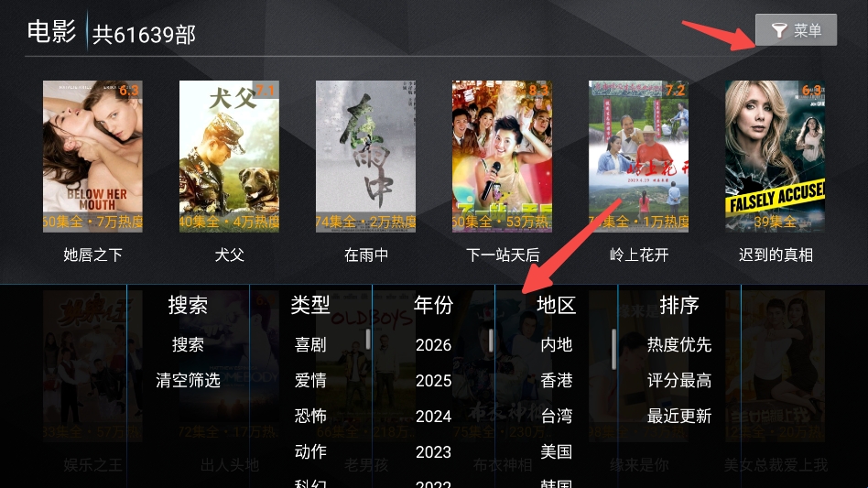Filter region by 香港
868x488 pixels.
coord(557,380)
